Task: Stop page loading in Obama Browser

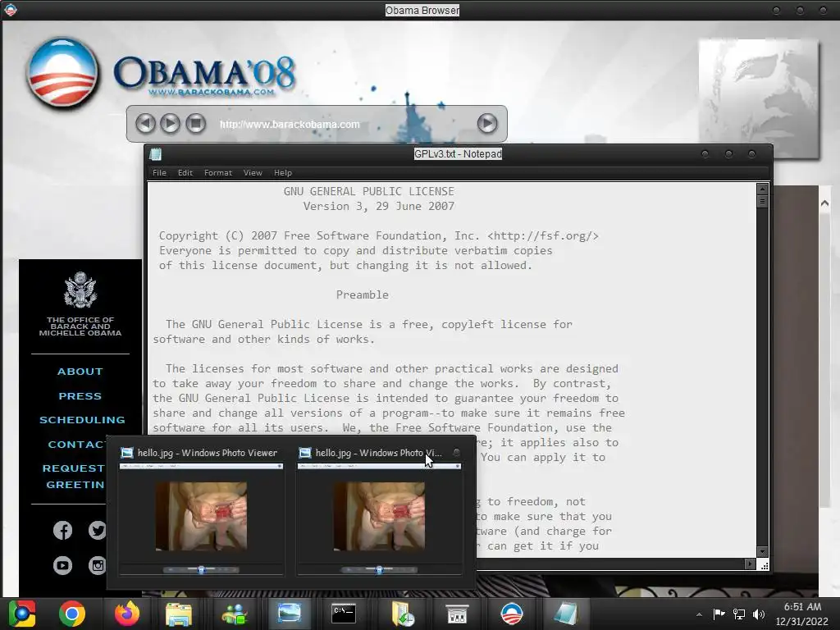Action: [x=195, y=124]
